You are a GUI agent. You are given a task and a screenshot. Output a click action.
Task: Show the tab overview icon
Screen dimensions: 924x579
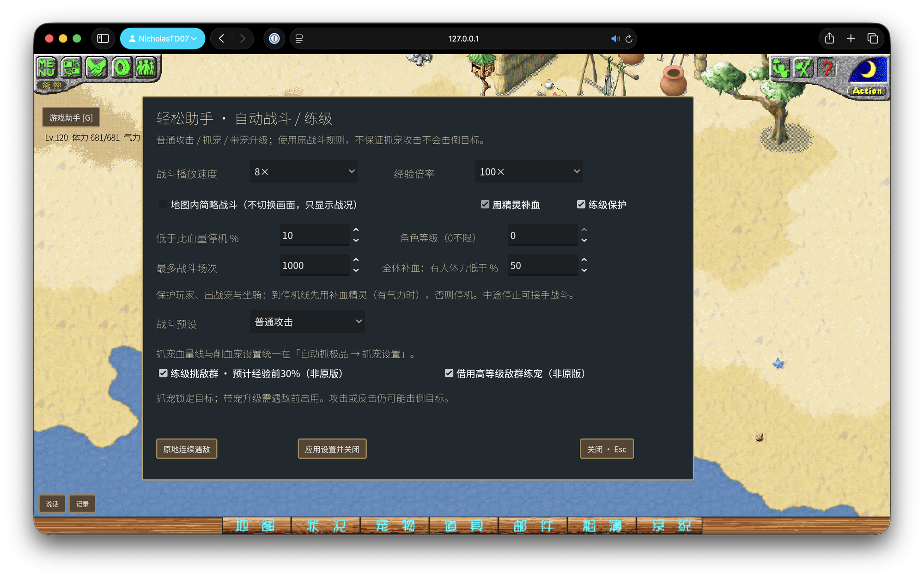click(x=873, y=38)
